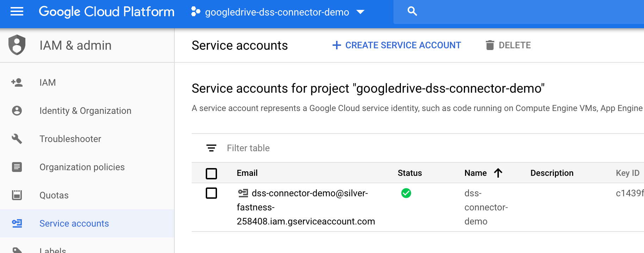Image resolution: width=644 pixels, height=253 pixels.
Task: Click the search magnifier icon
Action: click(412, 11)
